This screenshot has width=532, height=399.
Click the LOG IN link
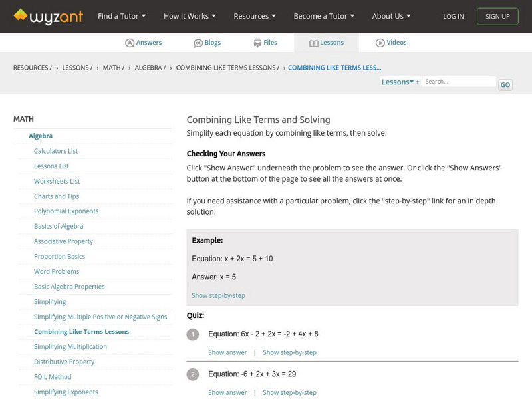[x=454, y=16]
